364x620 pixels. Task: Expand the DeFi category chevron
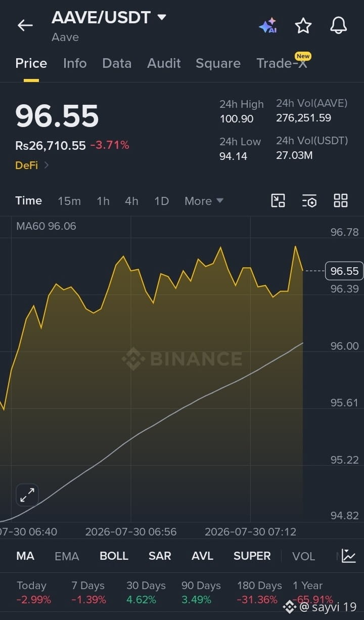tap(46, 165)
